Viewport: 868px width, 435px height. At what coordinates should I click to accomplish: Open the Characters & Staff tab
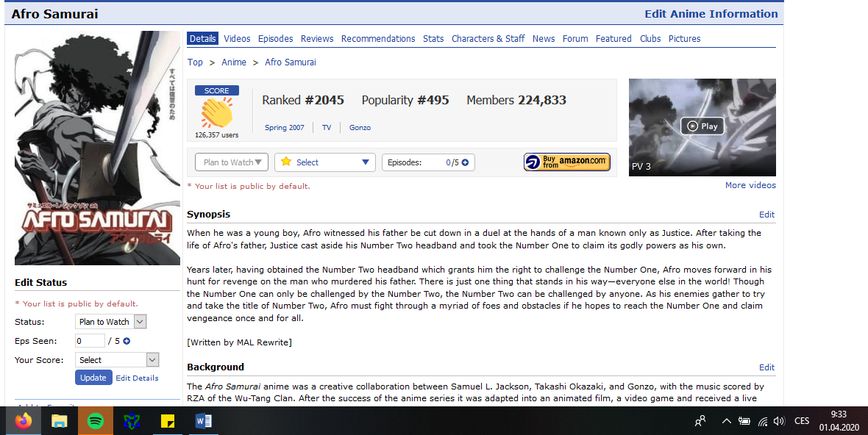pos(488,39)
